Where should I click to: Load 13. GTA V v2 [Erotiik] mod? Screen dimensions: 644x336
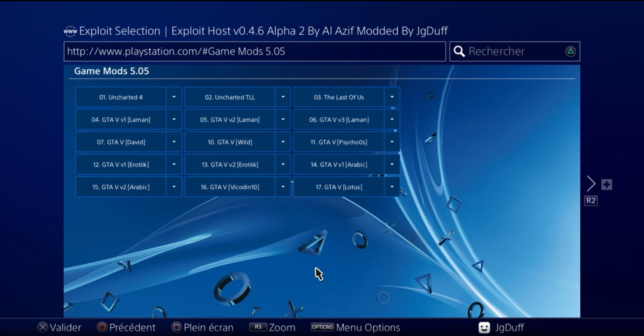click(x=230, y=164)
